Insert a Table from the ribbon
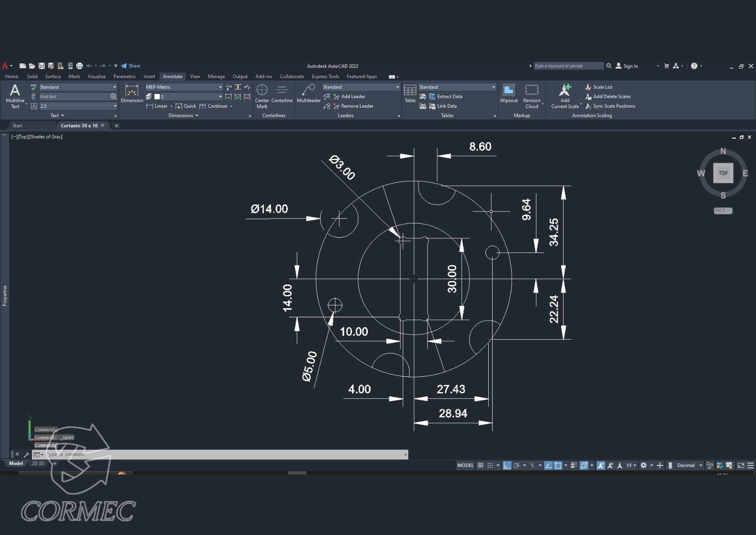This screenshot has height=535, width=756. pos(410,93)
